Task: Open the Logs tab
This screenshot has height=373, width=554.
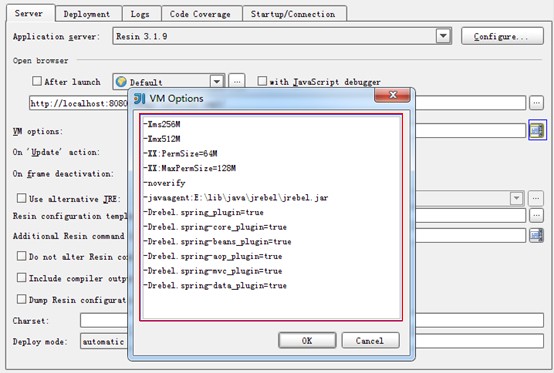Action: (x=141, y=14)
